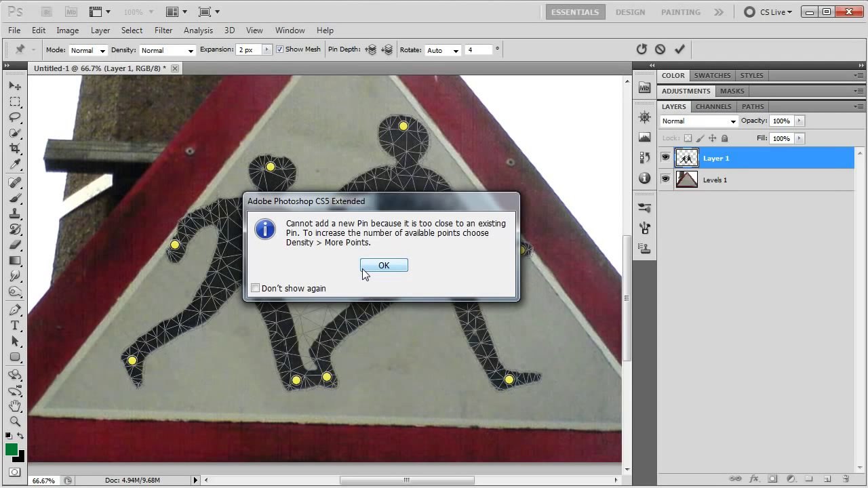Open the File menu
This screenshot has width=868, height=488.
(x=14, y=30)
